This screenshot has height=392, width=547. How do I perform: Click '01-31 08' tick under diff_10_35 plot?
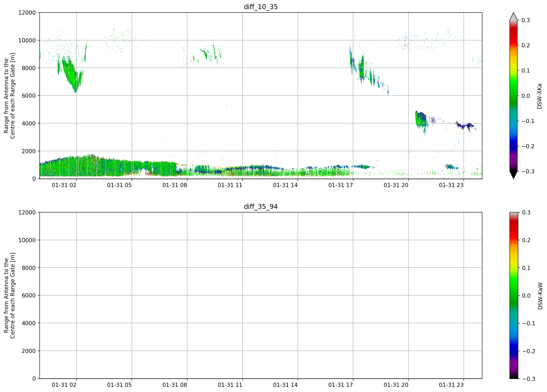click(x=175, y=185)
